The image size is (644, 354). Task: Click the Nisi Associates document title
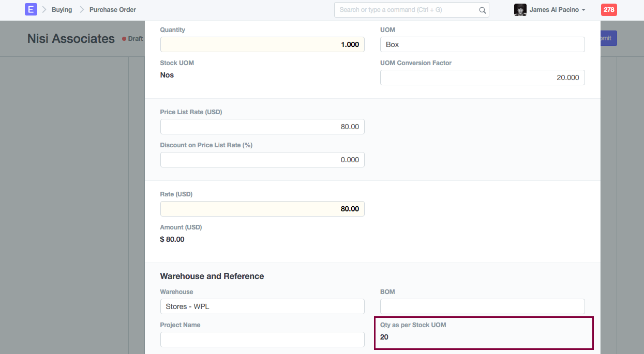71,39
